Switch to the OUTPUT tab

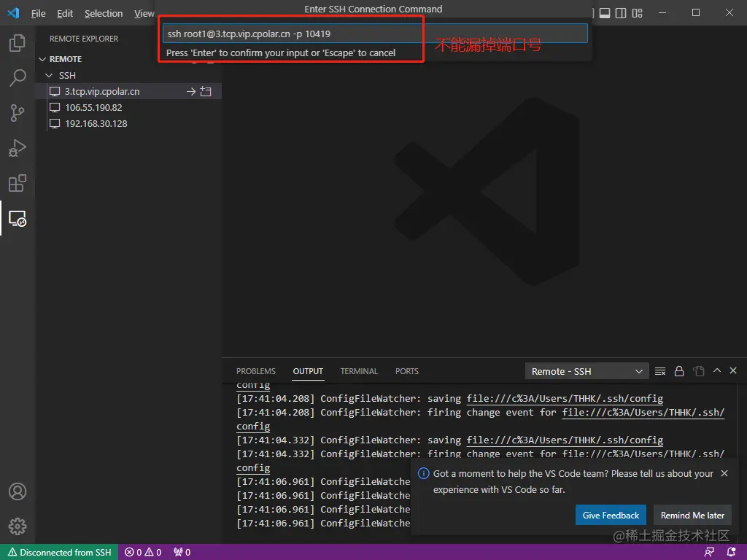click(x=308, y=371)
